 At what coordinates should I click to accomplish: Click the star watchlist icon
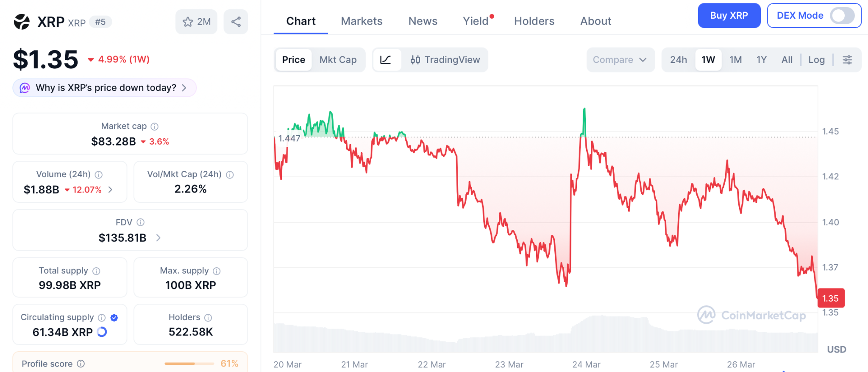pyautogui.click(x=188, y=22)
